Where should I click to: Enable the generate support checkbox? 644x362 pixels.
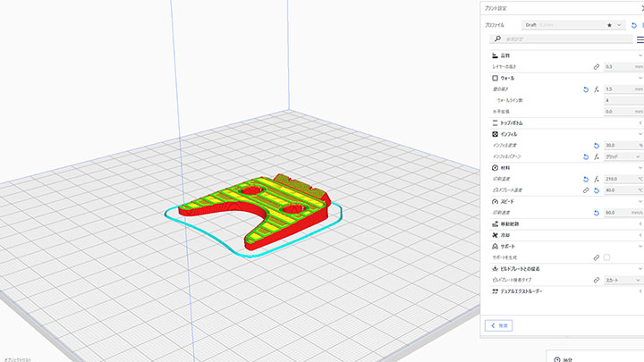607,257
